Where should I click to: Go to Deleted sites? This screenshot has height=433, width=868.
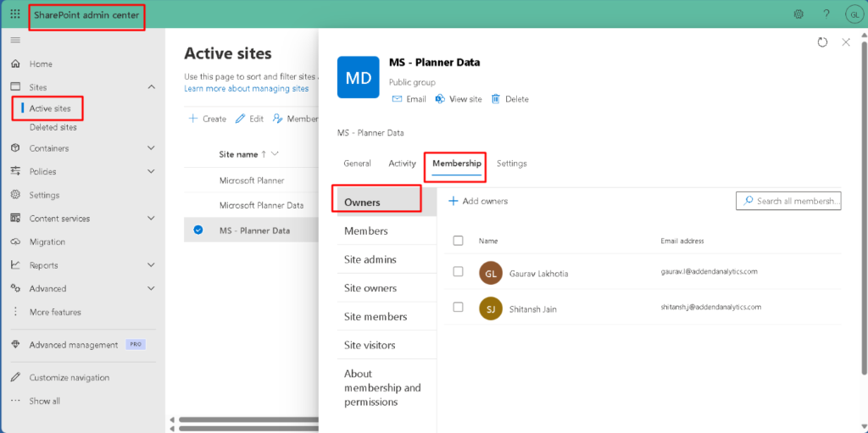(53, 127)
